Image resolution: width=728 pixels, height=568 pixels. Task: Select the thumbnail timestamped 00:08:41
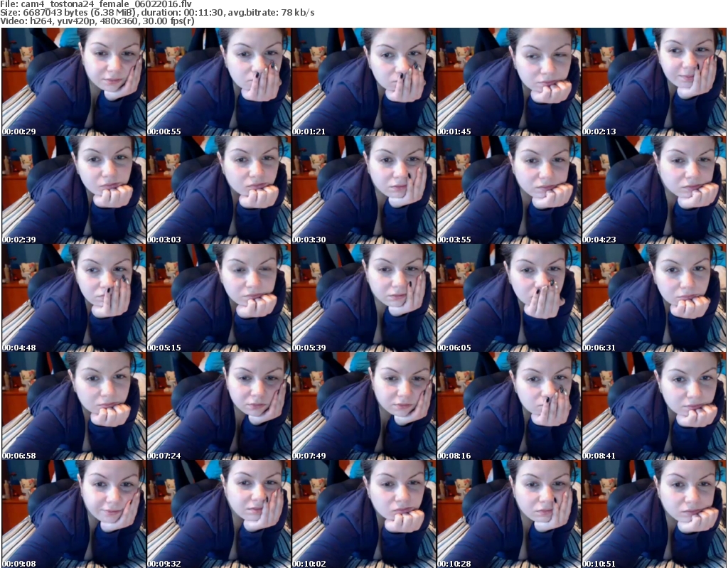pos(654,407)
